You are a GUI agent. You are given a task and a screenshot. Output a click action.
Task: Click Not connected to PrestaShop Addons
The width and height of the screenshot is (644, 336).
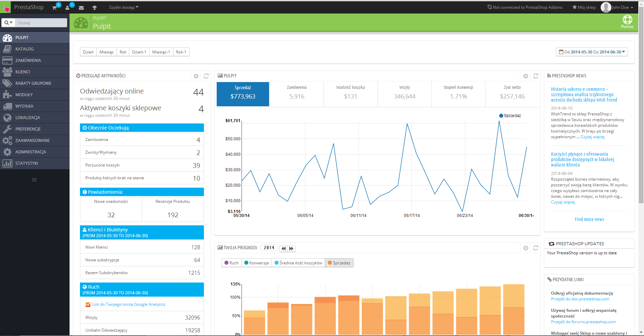[x=525, y=7]
